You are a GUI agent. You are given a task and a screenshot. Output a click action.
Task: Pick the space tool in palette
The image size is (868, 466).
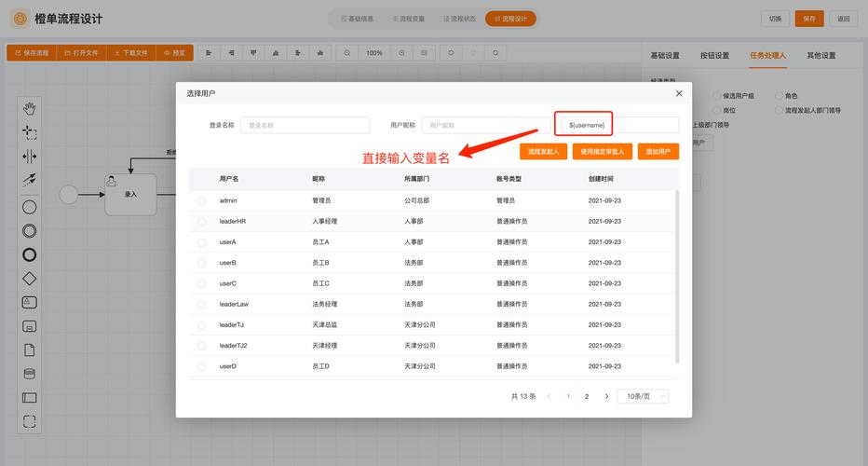point(29,157)
